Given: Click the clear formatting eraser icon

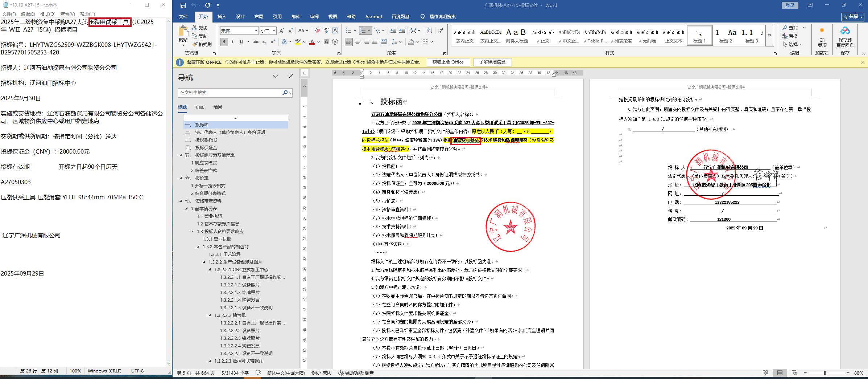Looking at the screenshot, I should 318,30.
